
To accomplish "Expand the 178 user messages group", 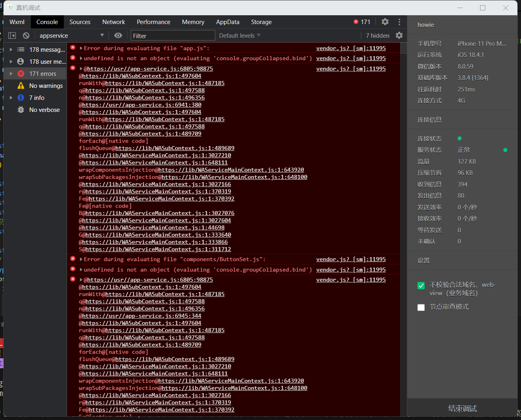I will tap(11, 61).
